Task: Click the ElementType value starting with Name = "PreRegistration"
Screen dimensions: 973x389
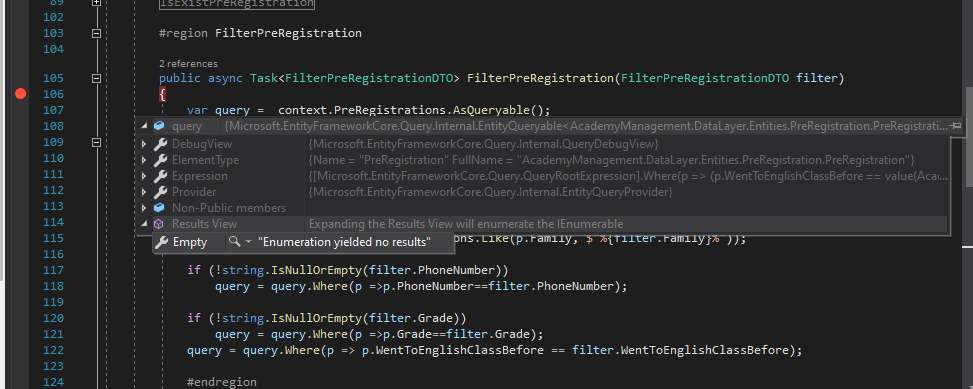Action: [x=611, y=160]
